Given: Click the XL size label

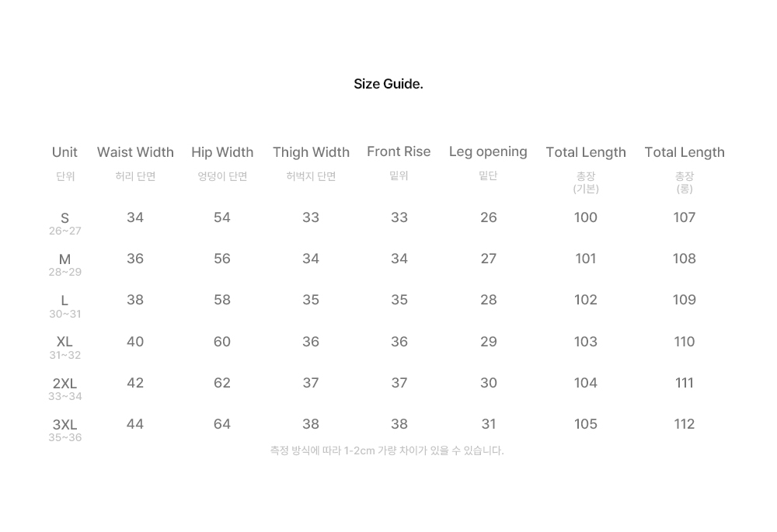Looking at the screenshot, I should click(64, 342).
